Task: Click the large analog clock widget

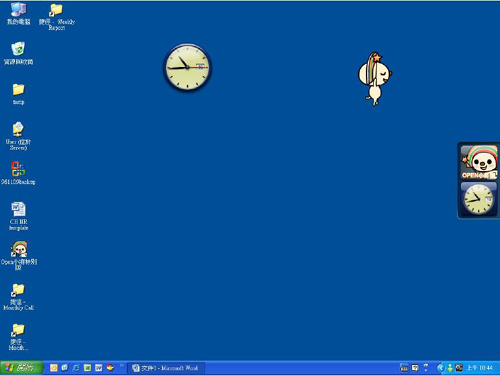Action: (188, 67)
